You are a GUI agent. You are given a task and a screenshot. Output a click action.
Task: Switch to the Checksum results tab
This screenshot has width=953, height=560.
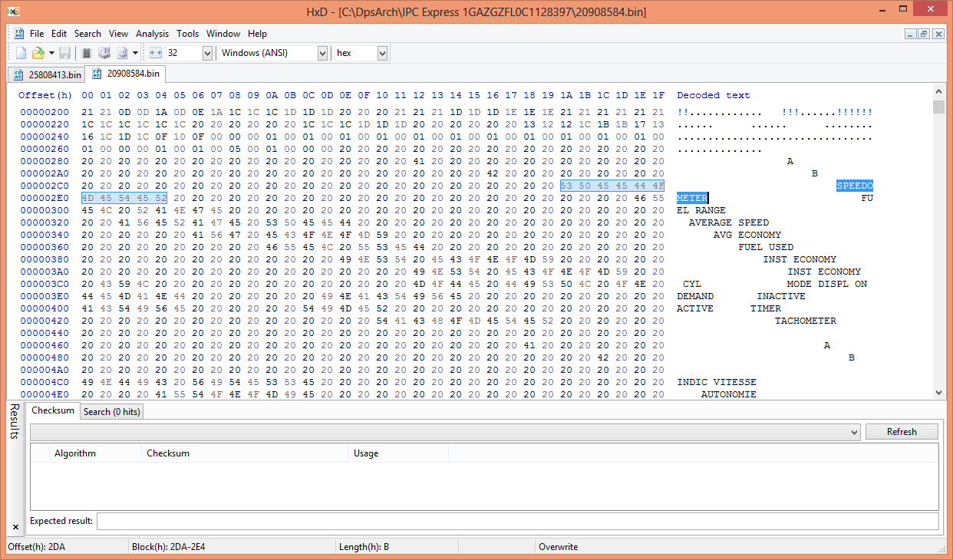pyautogui.click(x=53, y=410)
